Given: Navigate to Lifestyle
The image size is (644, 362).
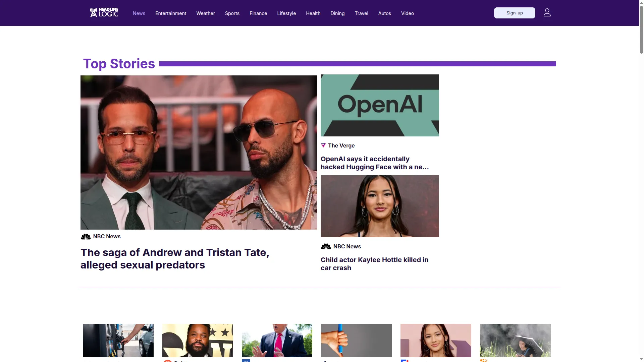Looking at the screenshot, I should point(286,13).
